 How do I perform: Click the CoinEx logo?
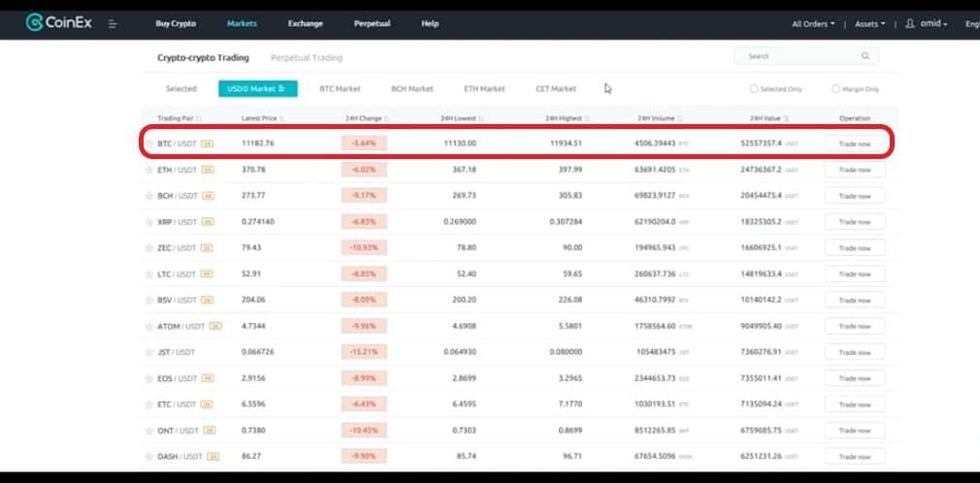pyautogui.click(x=59, y=23)
